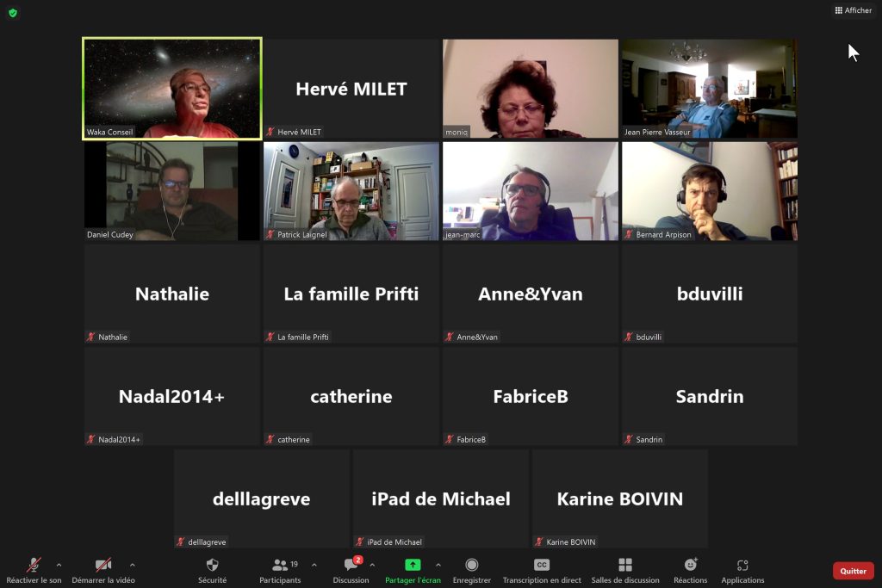Viewport: 882px width, 588px height.
Task: Open Salles de discussion icon
Action: [625, 565]
